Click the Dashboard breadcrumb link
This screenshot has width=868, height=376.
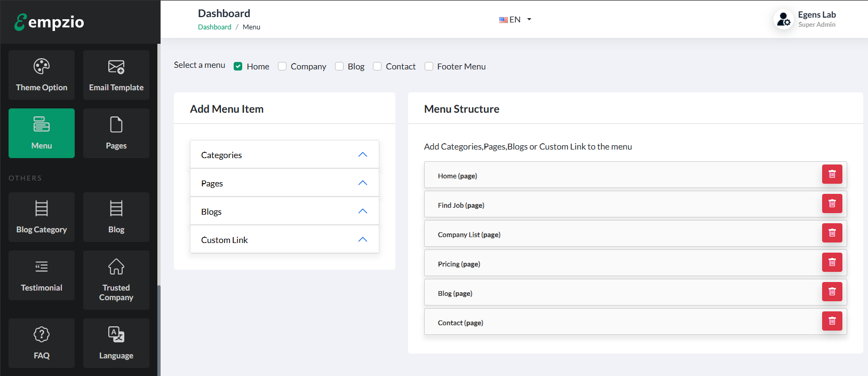[x=214, y=27]
